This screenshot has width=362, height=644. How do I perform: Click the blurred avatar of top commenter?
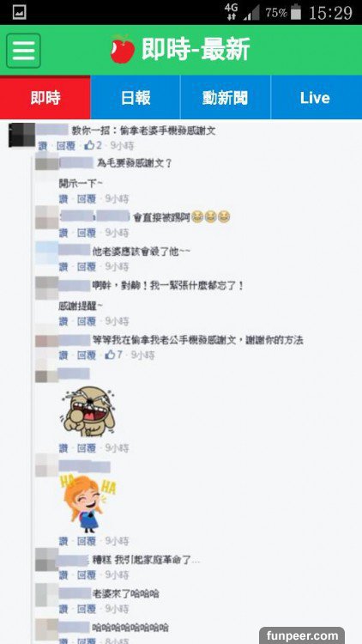(21, 134)
